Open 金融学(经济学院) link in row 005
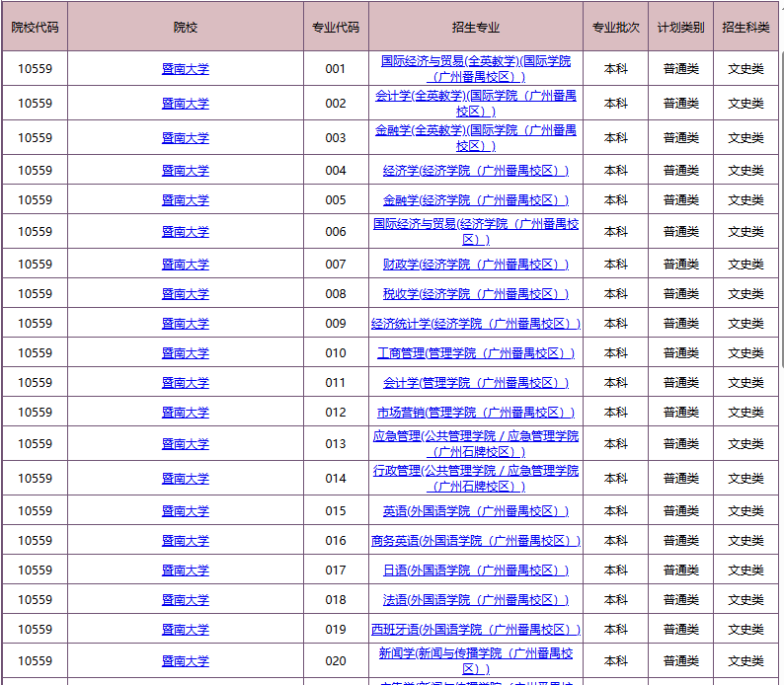The image size is (784, 685). 476,200
